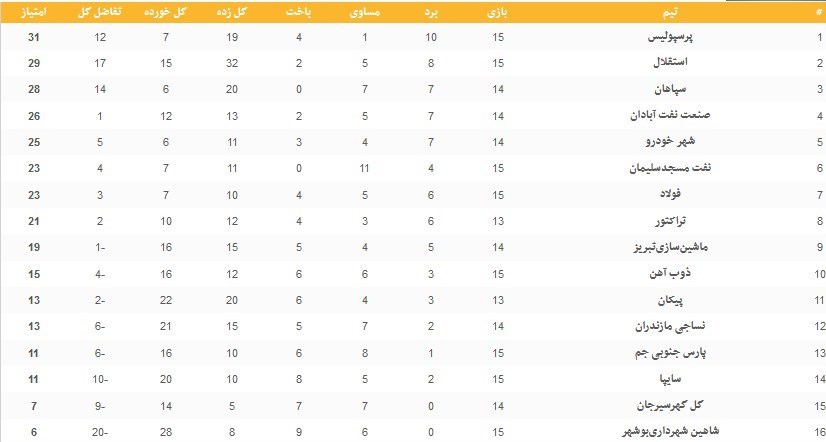
Task: Click Persepolis's 31 points cell
Action: point(33,37)
